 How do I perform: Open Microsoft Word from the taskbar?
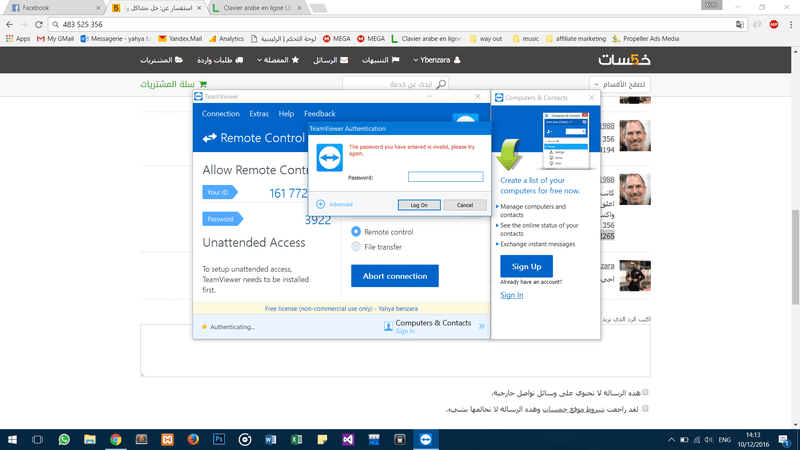coord(271,439)
